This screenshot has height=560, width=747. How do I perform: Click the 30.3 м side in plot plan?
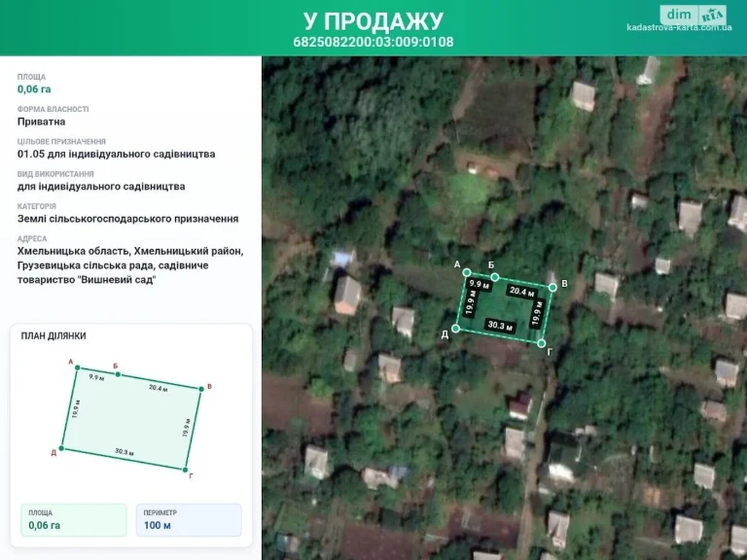click(124, 451)
